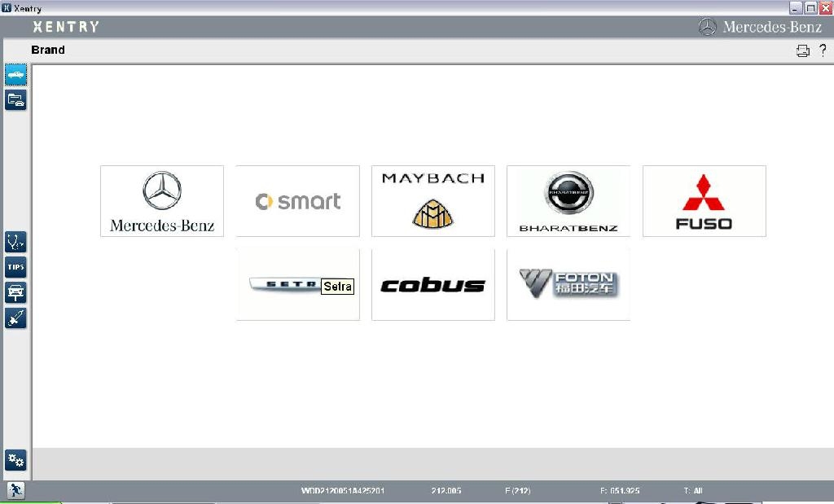Click the car-on-lift icon

tap(16, 292)
